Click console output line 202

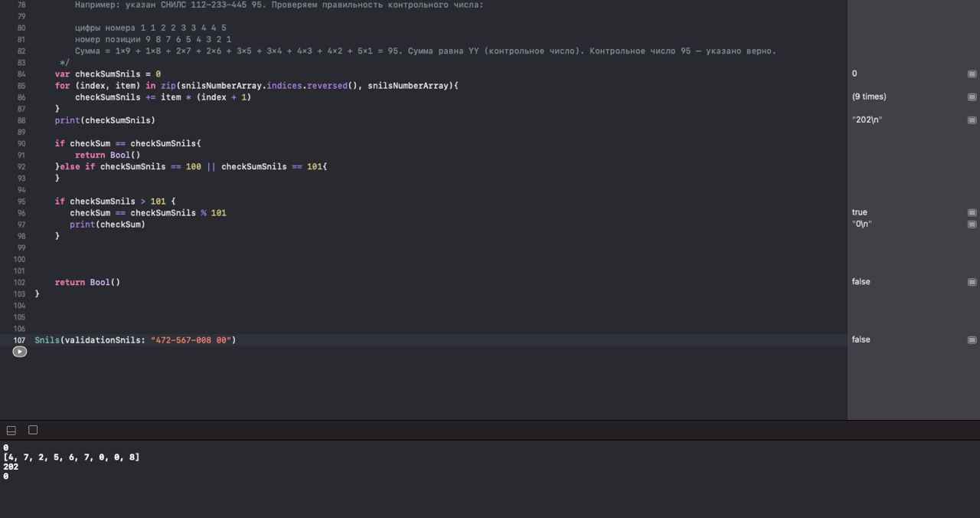click(x=11, y=467)
